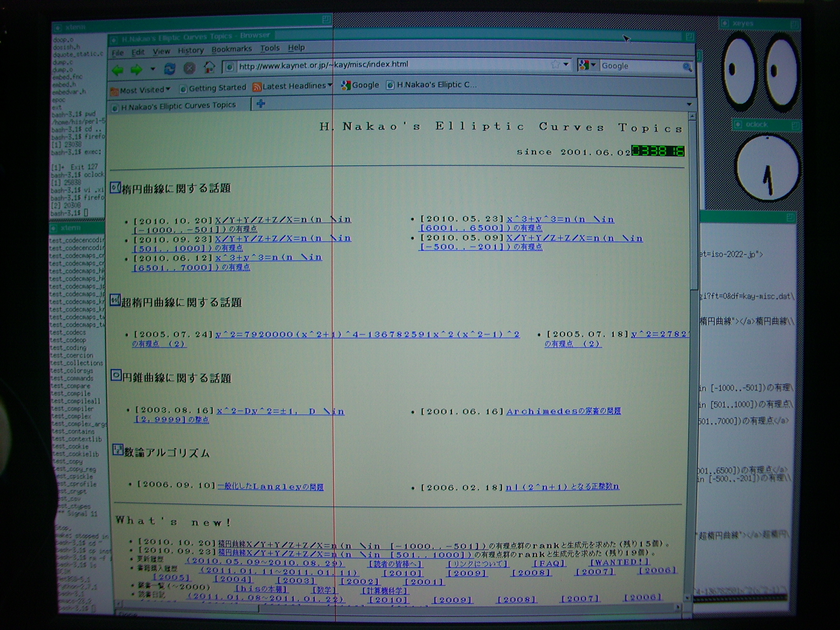Click the green Back arrow button
Viewport: 840px width, 630px height.
pos(118,70)
